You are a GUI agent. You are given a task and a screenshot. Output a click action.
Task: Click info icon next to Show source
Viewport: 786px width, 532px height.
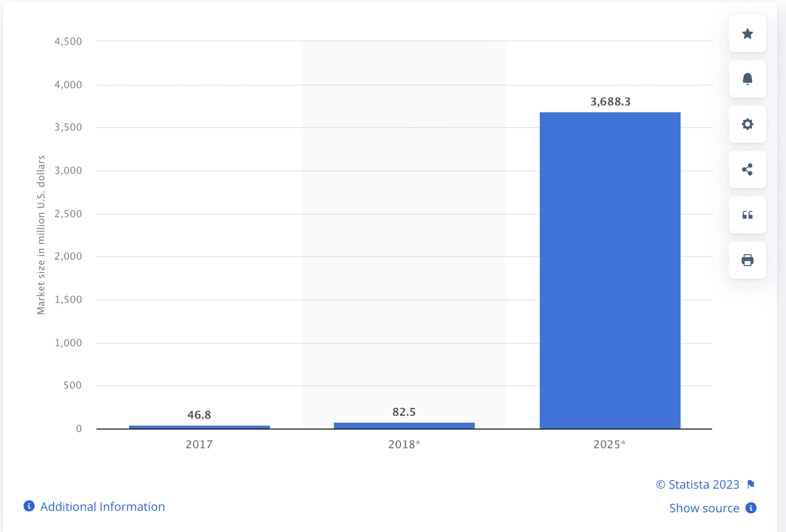point(751,508)
